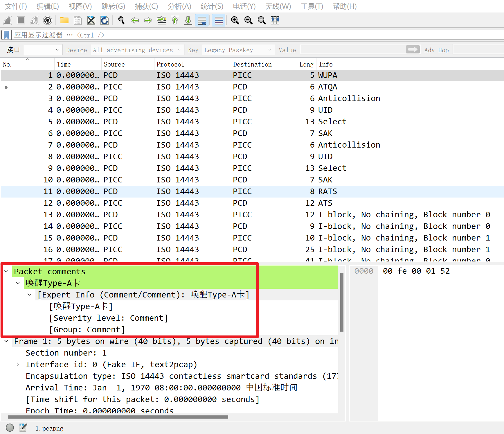Reset text size to normal
Viewport: 504px width, 434px height.
pyautogui.click(x=262, y=20)
